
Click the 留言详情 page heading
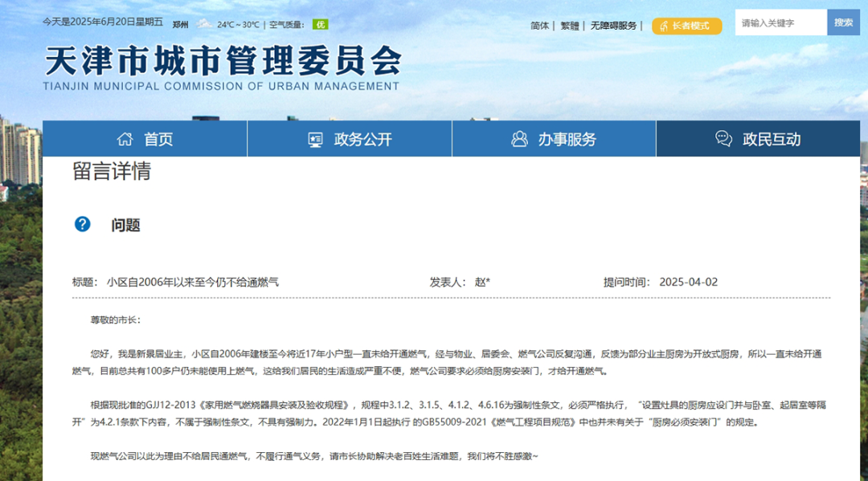[111, 171]
